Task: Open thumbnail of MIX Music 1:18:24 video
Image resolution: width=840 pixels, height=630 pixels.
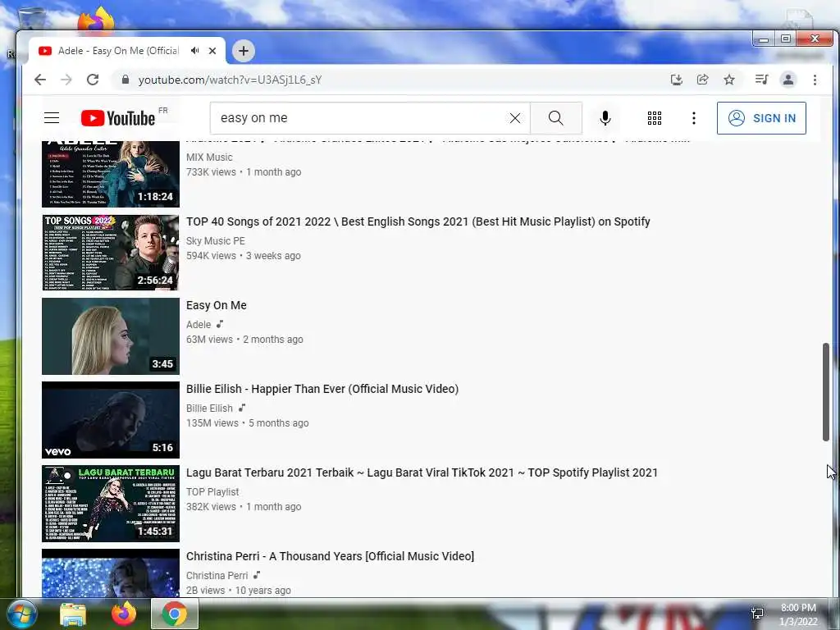Action: (x=111, y=174)
